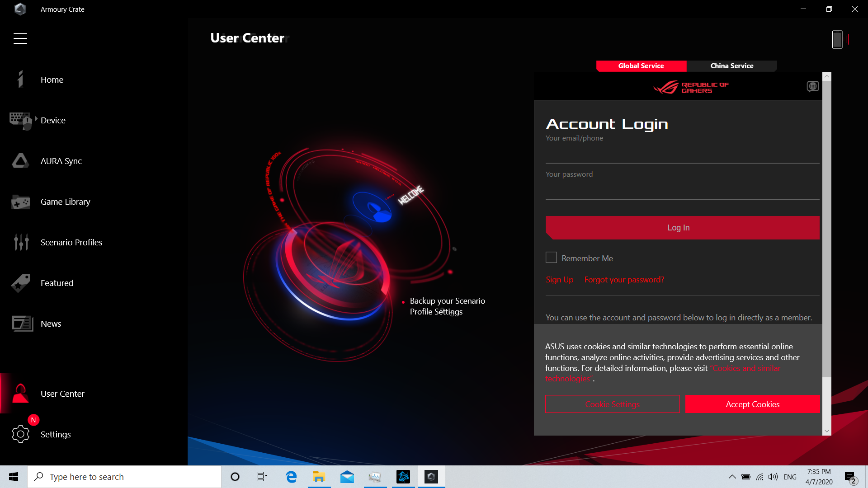Image resolution: width=868 pixels, height=488 pixels.
Task: Click the battery tray icon
Action: (x=746, y=477)
